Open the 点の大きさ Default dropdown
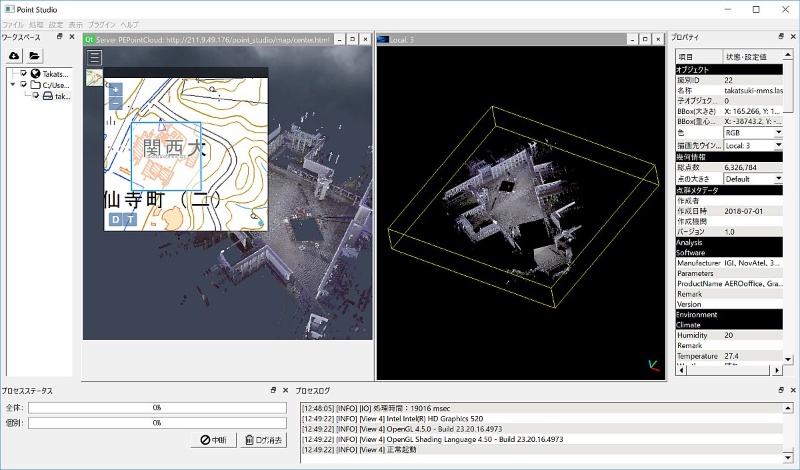800x470 pixels. click(753, 179)
